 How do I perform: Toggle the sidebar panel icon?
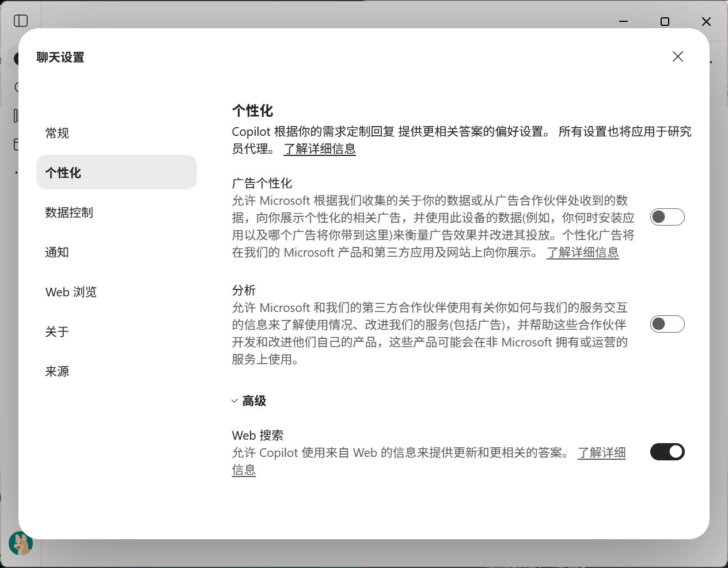(x=21, y=21)
